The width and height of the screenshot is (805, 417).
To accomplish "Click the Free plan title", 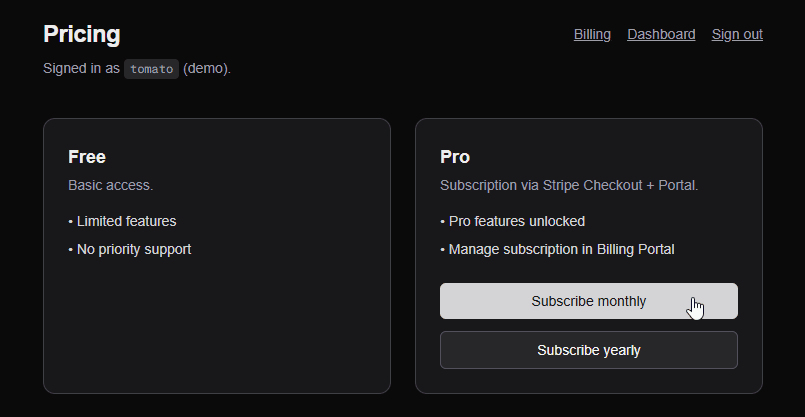I will coord(87,157).
